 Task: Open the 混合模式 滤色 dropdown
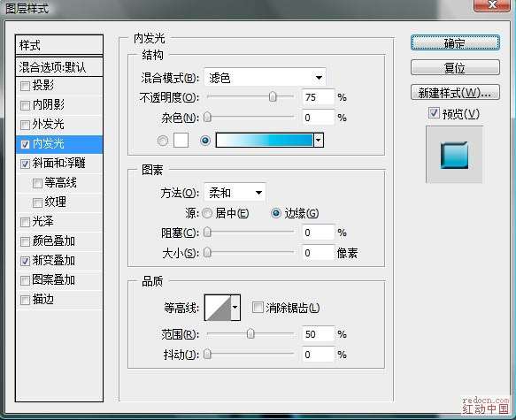point(265,78)
